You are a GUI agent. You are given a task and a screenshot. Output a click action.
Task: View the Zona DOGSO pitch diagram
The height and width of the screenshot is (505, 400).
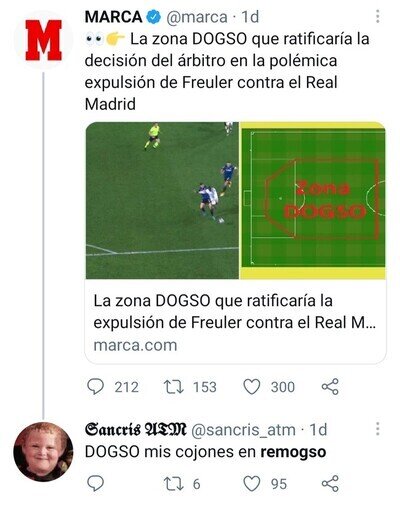[x=313, y=200]
